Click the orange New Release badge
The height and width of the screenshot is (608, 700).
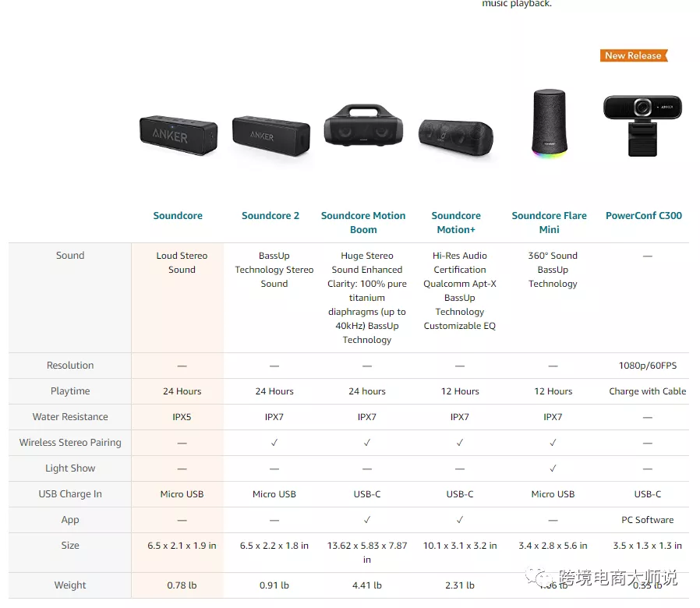pyautogui.click(x=634, y=55)
